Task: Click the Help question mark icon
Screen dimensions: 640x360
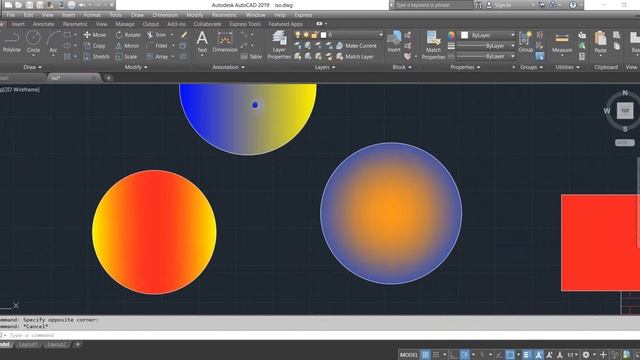Action: (x=573, y=5)
